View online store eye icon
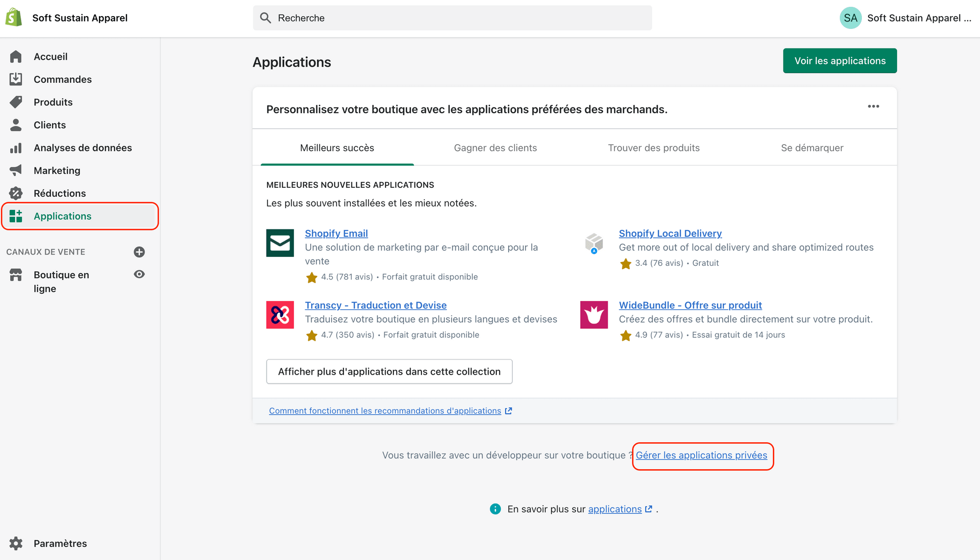This screenshot has width=980, height=560. point(139,274)
